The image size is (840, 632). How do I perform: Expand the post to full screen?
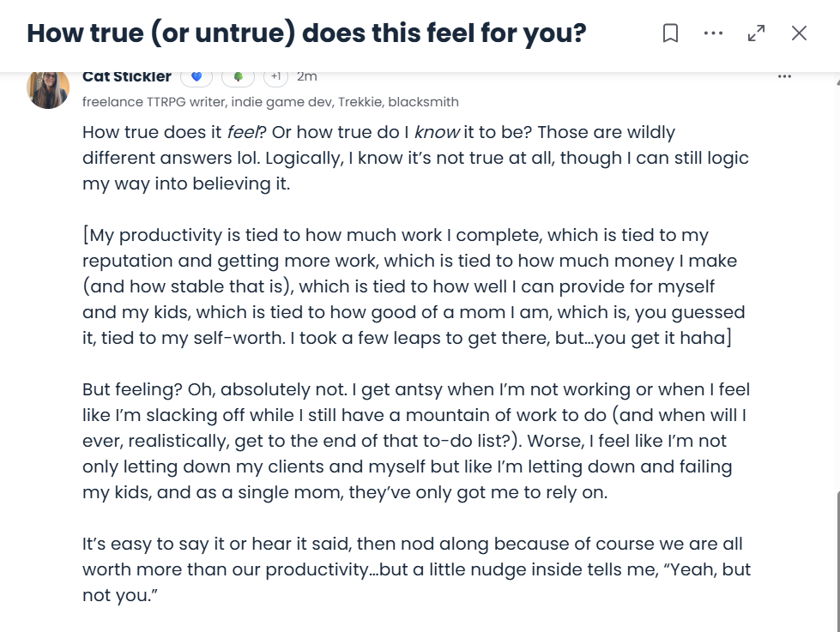756,33
